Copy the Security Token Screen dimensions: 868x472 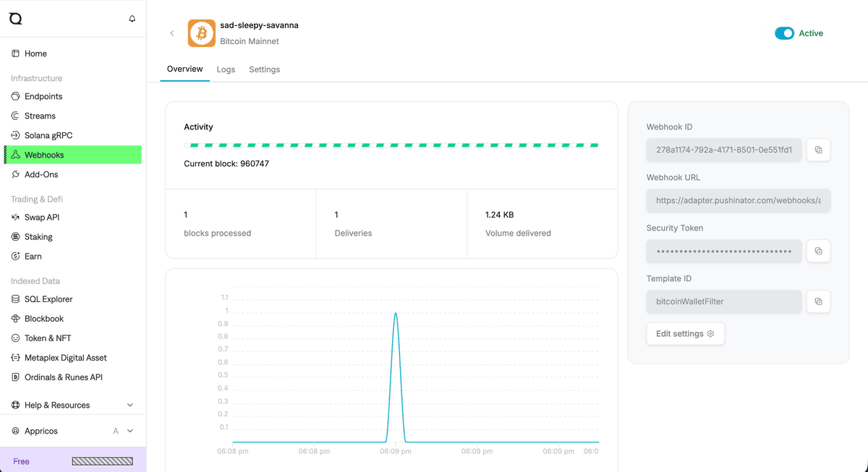click(x=818, y=251)
